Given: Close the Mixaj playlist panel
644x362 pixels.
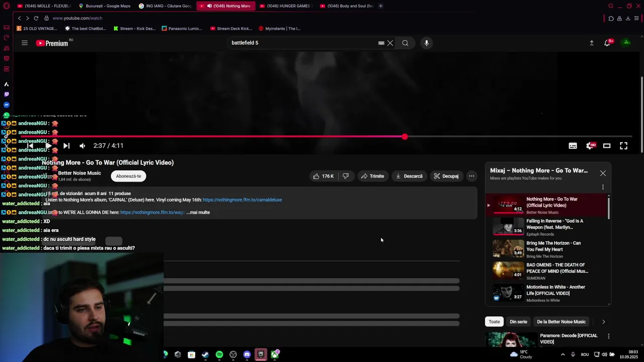Looking at the screenshot, I should (x=603, y=173).
